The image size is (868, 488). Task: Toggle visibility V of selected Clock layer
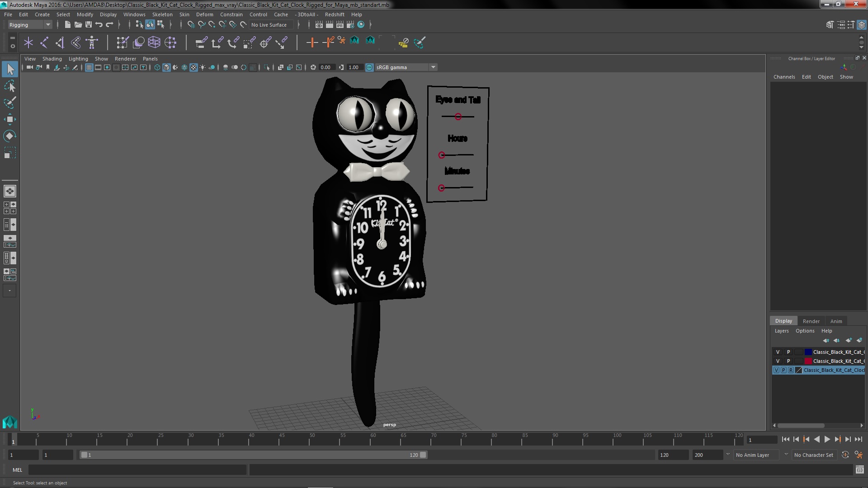(x=776, y=370)
